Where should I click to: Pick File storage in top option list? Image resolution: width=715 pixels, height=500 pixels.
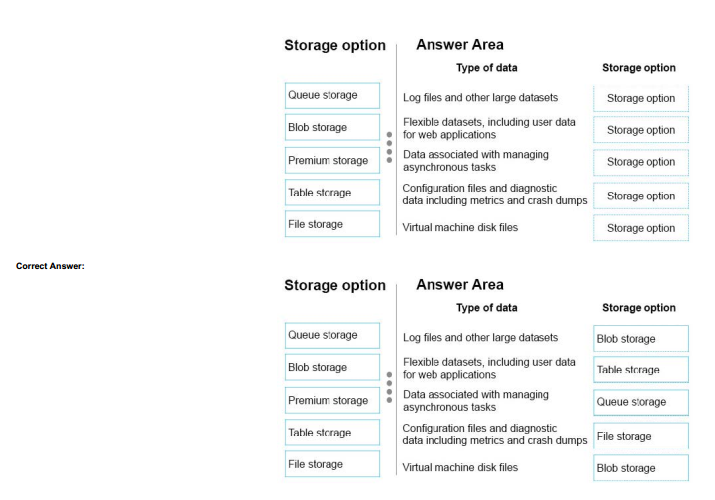click(332, 224)
